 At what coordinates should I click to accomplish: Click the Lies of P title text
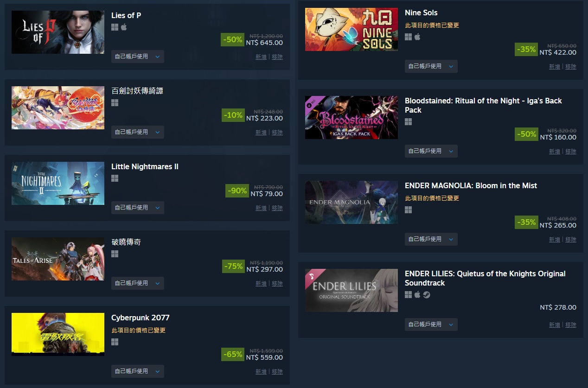coord(126,15)
